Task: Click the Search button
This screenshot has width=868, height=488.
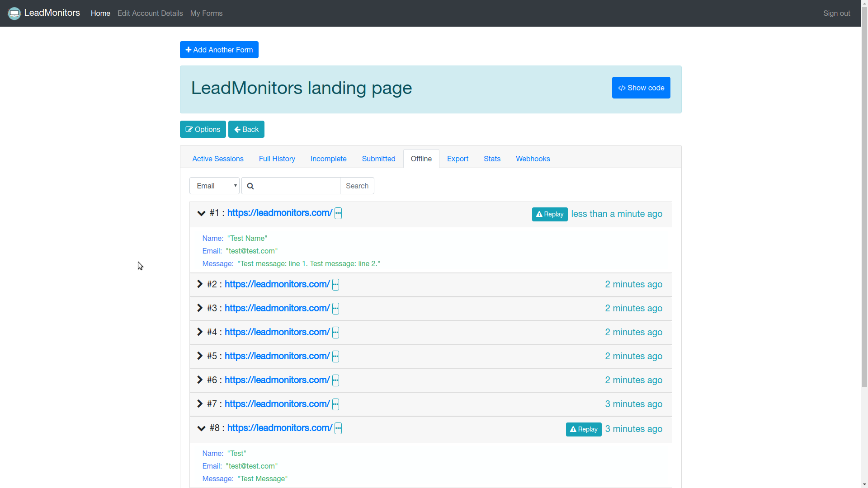Action: 357,186
